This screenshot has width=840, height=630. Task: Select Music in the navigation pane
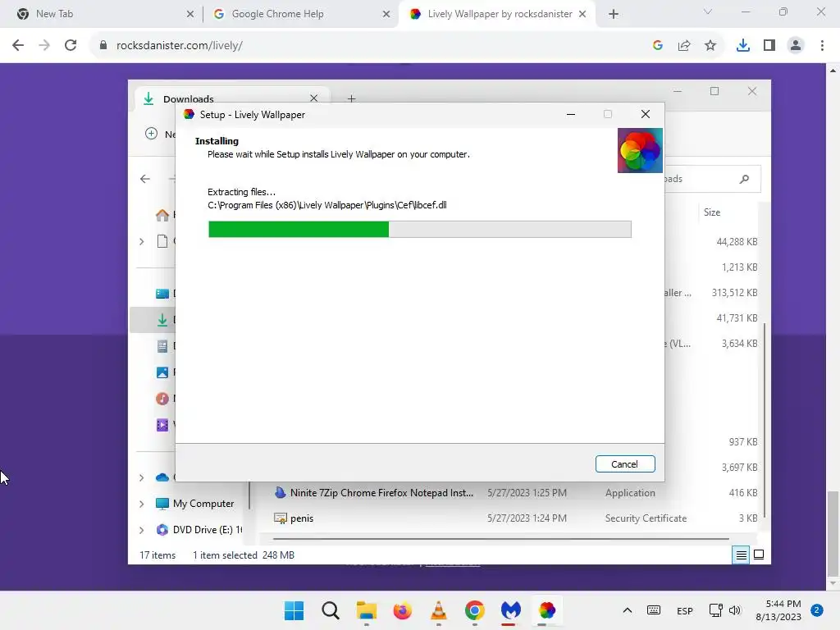pyautogui.click(x=162, y=399)
